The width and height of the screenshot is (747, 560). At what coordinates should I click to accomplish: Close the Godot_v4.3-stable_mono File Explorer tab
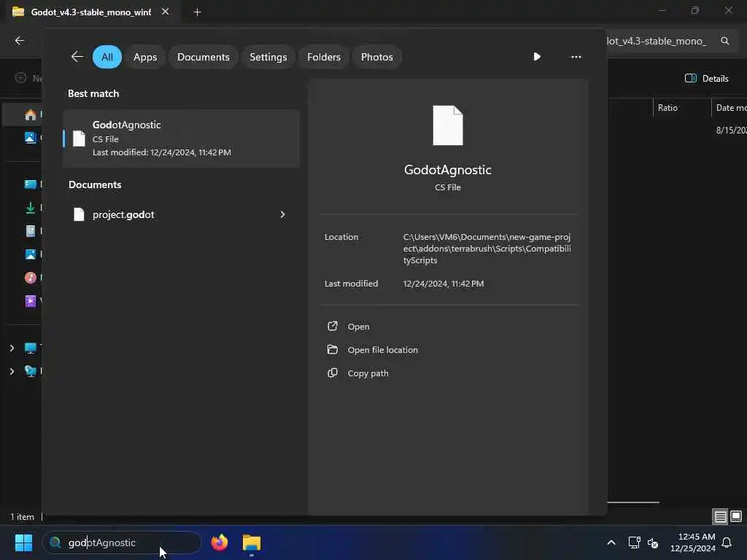pyautogui.click(x=166, y=12)
